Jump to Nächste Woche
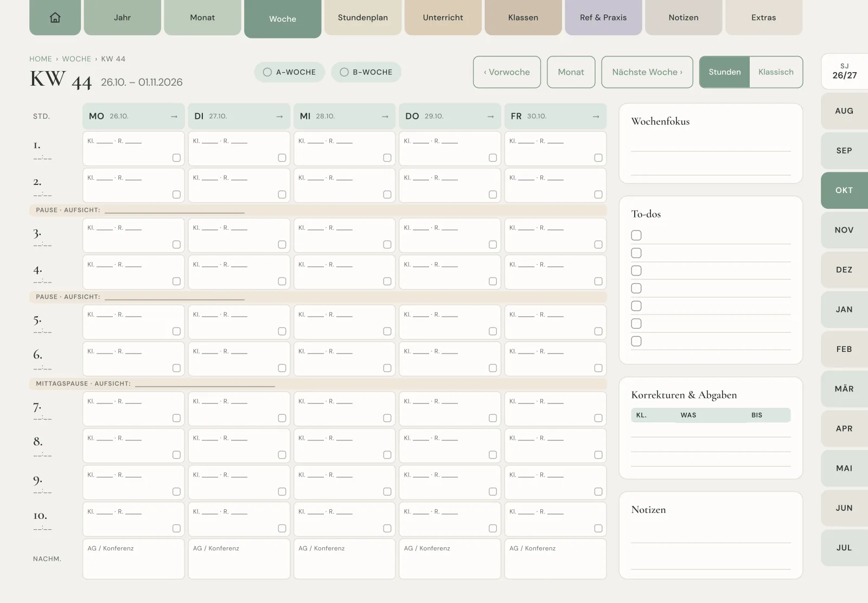868x603 pixels. (647, 72)
